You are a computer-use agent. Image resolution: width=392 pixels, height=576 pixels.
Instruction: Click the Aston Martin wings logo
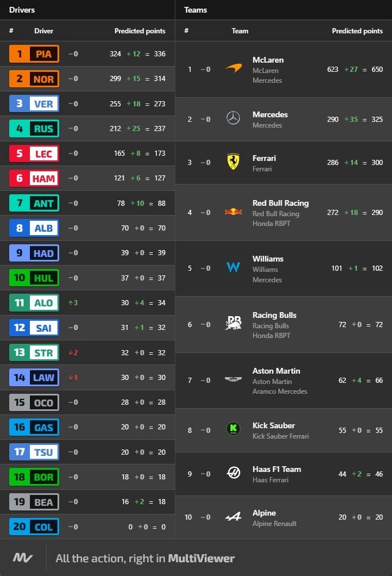tap(233, 380)
